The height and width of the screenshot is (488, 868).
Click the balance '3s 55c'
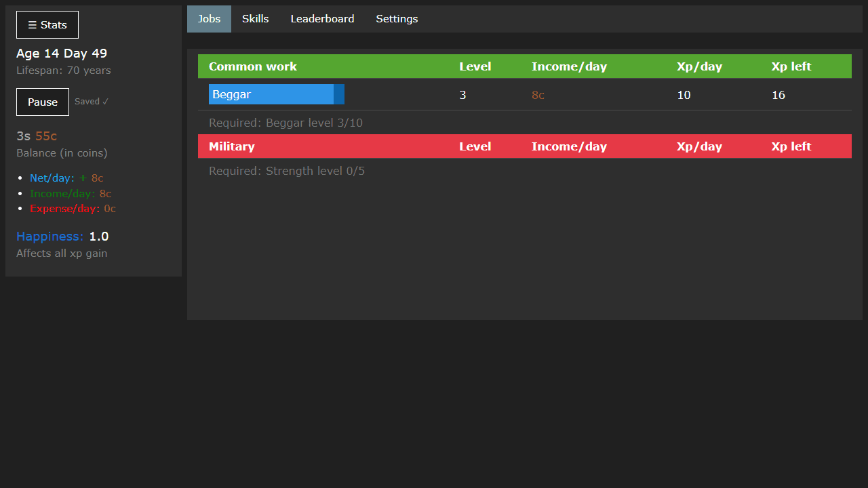(37, 136)
